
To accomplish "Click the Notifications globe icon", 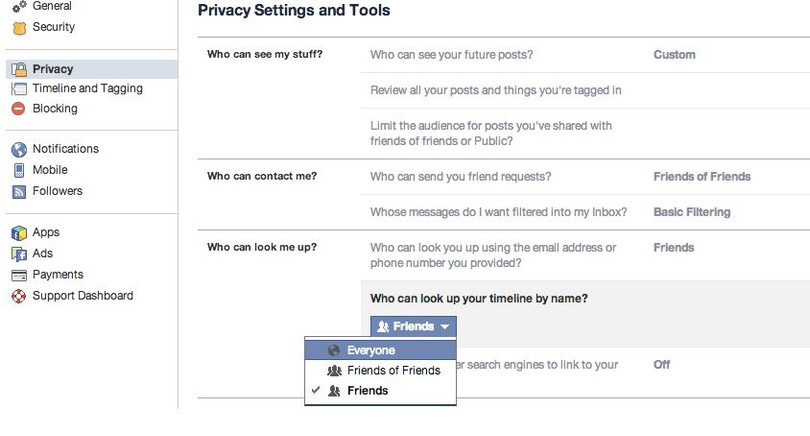I will [19, 149].
